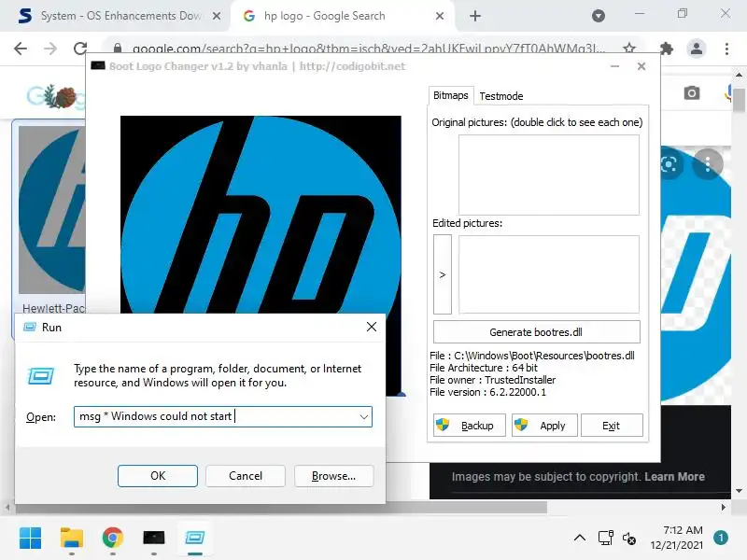Click the Google holiday logo
Image resolution: width=747 pixels, height=560 pixels.
56,96
